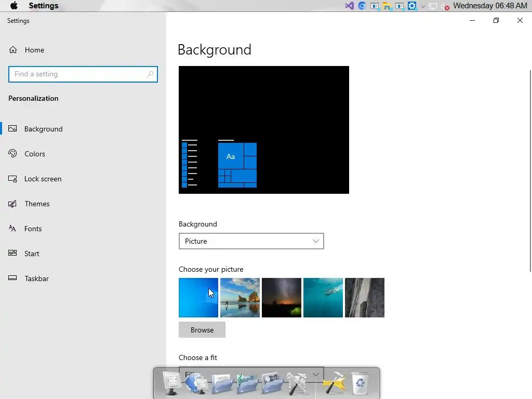The width and height of the screenshot is (532, 399).
Task: Restore down the Settings window
Action: click(x=496, y=20)
